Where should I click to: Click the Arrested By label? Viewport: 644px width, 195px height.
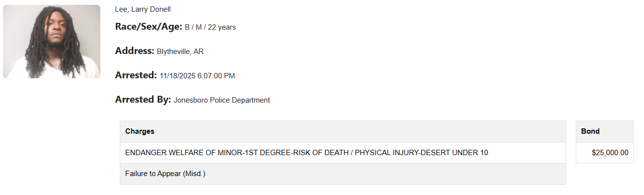[143, 100]
